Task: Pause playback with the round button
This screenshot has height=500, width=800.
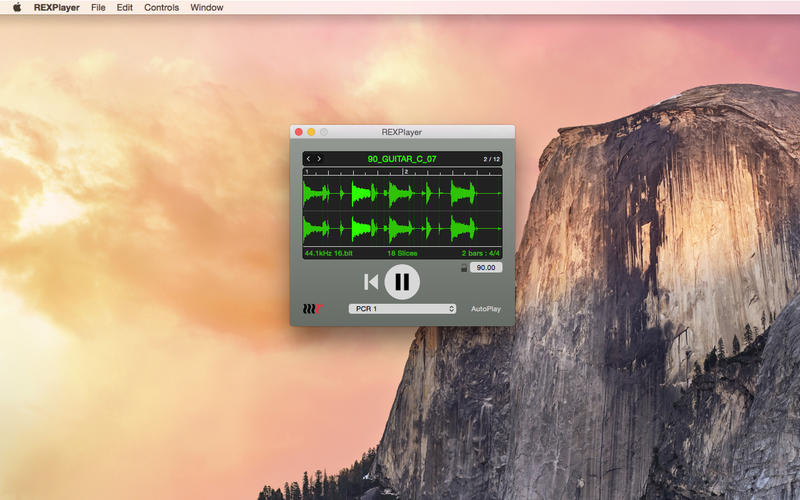Action: [402, 282]
